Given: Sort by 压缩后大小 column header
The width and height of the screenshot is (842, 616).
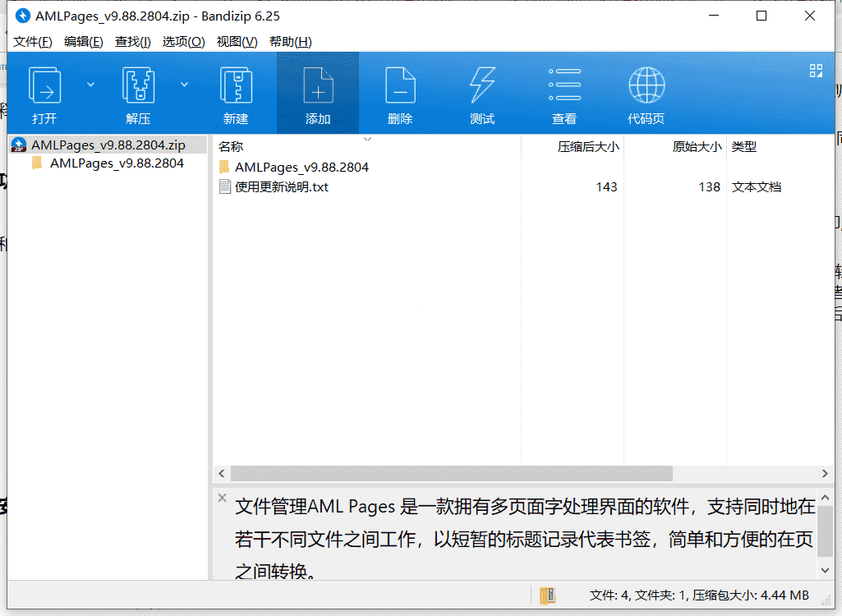Looking at the screenshot, I should (588, 147).
